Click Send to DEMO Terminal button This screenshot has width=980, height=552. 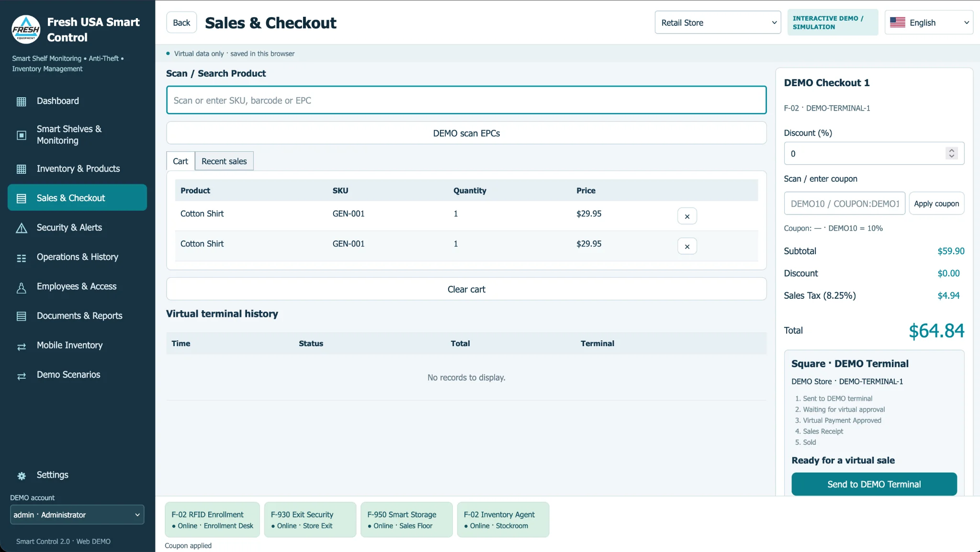pos(874,484)
